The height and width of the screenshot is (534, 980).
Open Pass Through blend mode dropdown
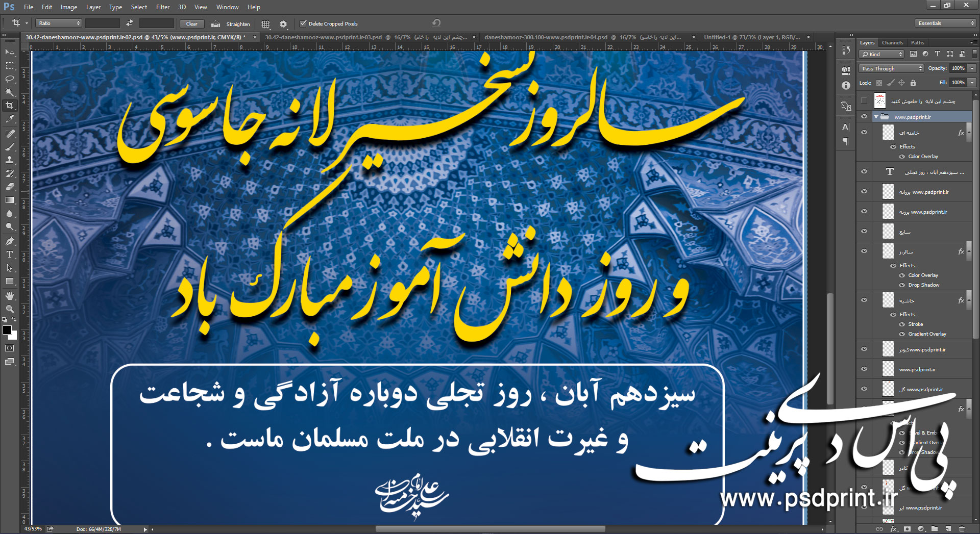[892, 68]
